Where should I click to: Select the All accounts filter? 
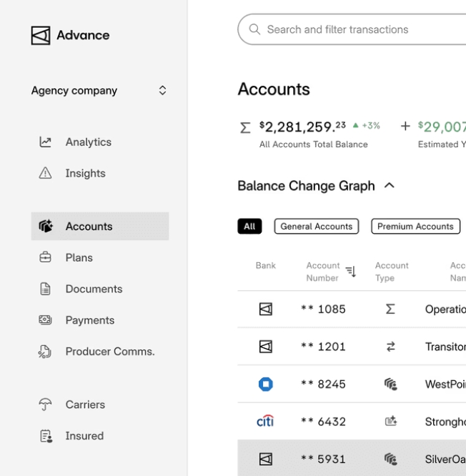[249, 226]
